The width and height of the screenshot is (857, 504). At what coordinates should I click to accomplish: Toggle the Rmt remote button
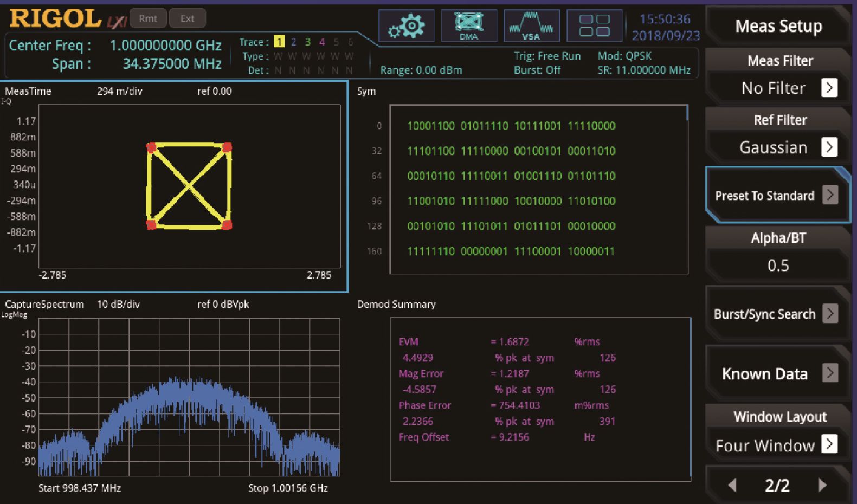pos(148,18)
